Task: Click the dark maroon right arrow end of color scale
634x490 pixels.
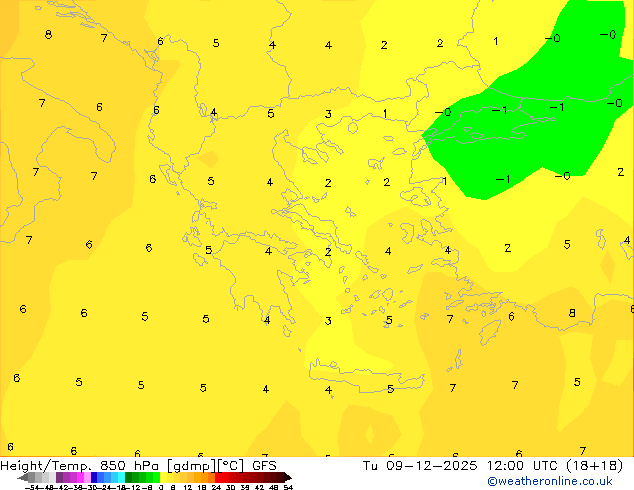Action: point(288,478)
